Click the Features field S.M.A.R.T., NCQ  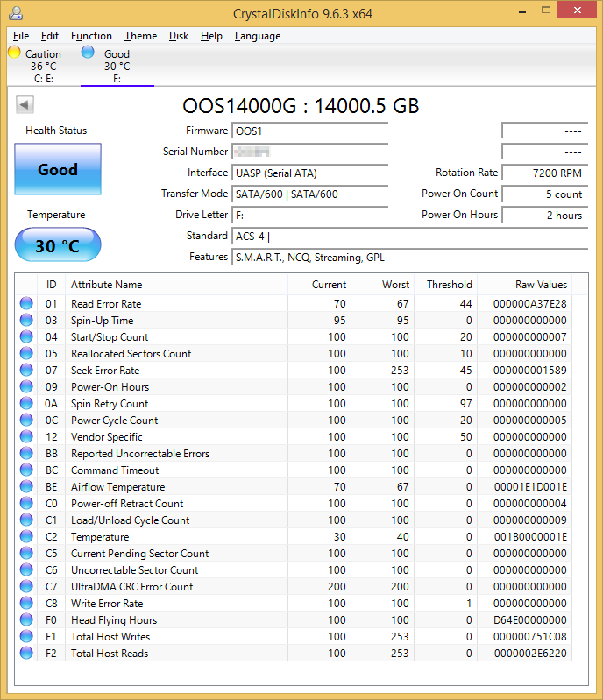409,258
